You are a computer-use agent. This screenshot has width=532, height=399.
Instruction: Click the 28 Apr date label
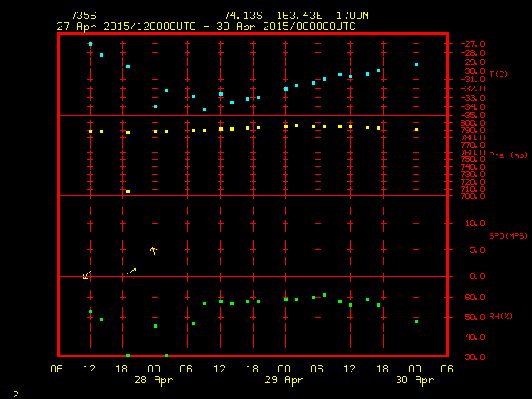pos(155,380)
